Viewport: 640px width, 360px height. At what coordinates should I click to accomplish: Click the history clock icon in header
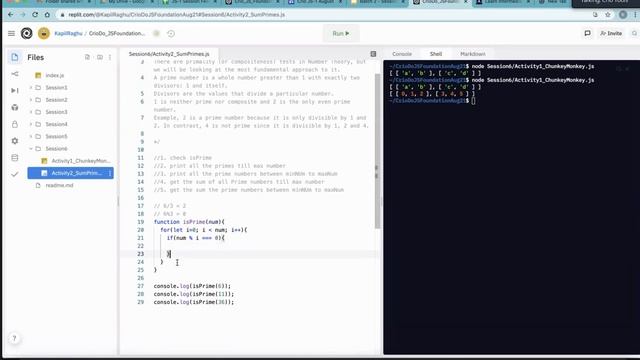pyautogui.click(x=171, y=33)
